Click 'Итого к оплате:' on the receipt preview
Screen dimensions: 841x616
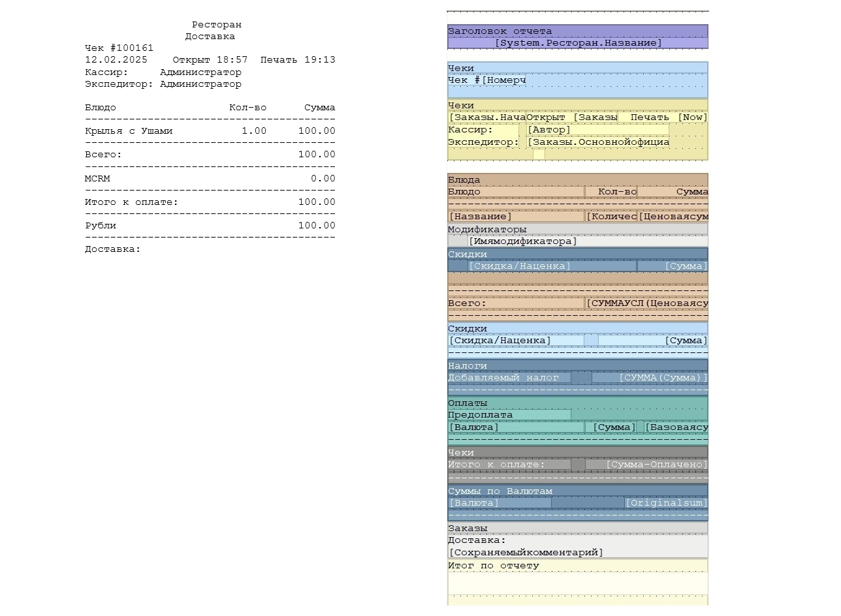click(131, 202)
